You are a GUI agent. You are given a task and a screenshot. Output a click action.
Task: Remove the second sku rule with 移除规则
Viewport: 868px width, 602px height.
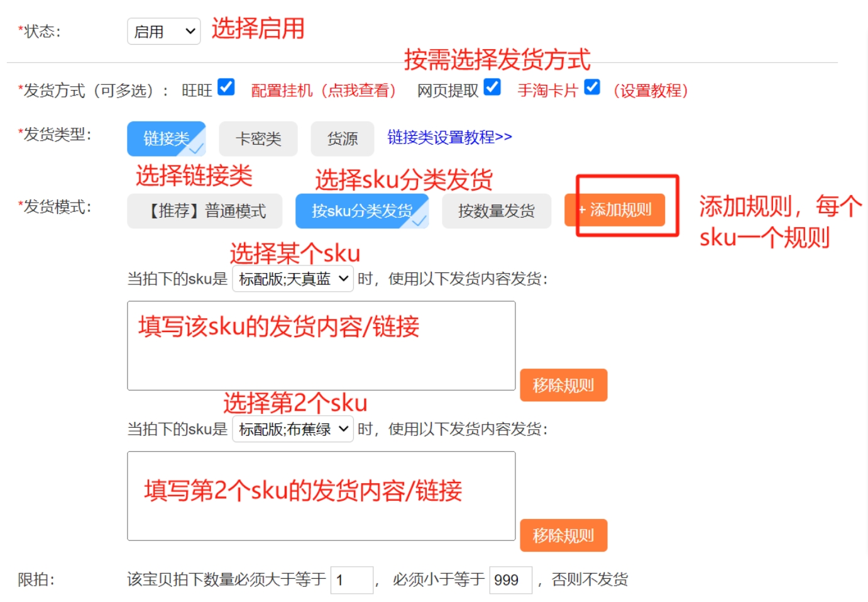[x=563, y=535]
